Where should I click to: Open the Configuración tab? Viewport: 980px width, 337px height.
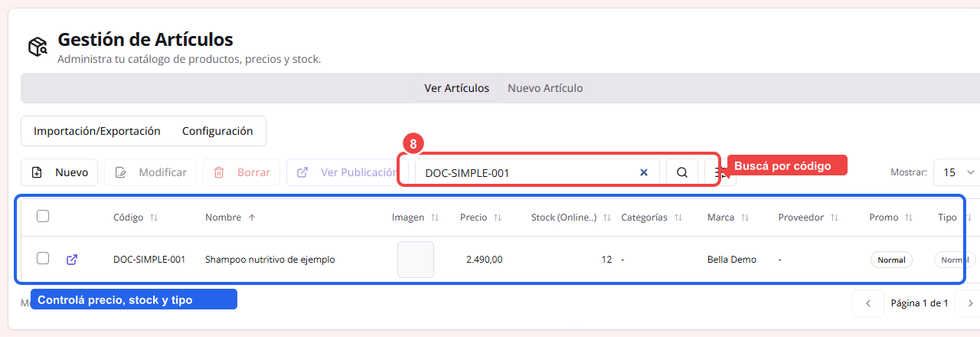tap(217, 131)
